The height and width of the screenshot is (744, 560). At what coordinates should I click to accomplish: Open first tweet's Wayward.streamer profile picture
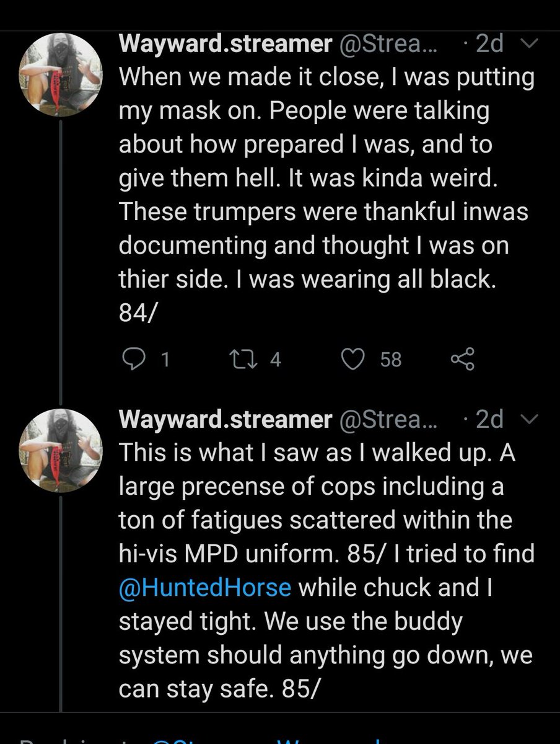[x=60, y=71]
